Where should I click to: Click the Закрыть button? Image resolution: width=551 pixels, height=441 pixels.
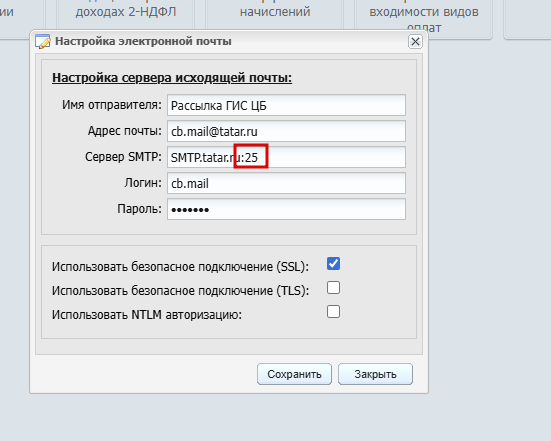[x=375, y=374]
